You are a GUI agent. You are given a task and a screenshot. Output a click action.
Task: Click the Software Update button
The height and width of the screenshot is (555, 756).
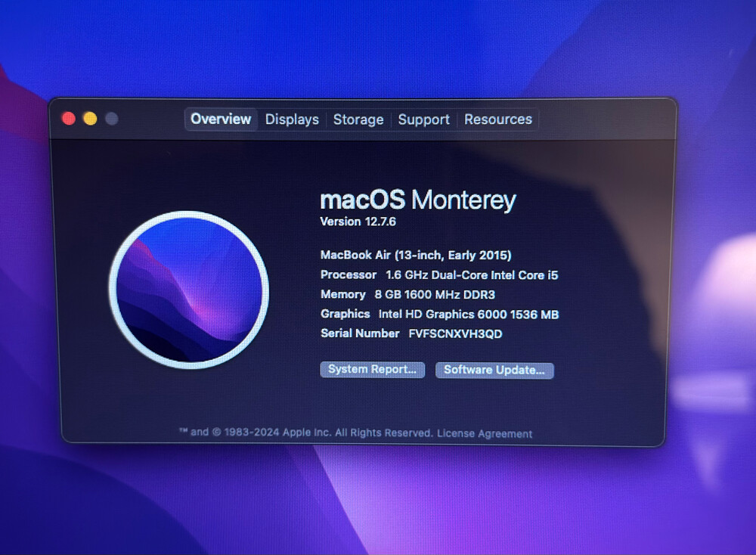click(x=494, y=370)
